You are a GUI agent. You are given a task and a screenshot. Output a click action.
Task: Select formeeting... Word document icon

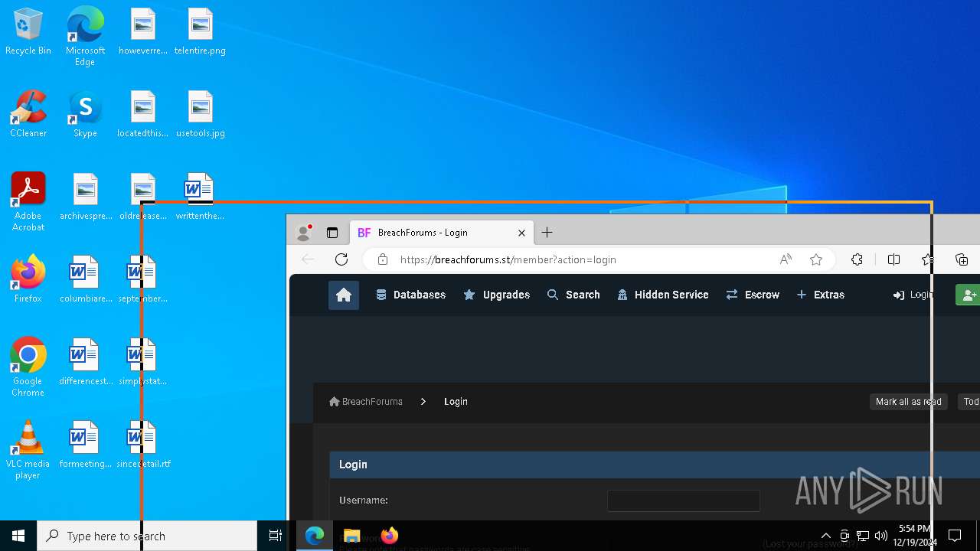(85, 445)
